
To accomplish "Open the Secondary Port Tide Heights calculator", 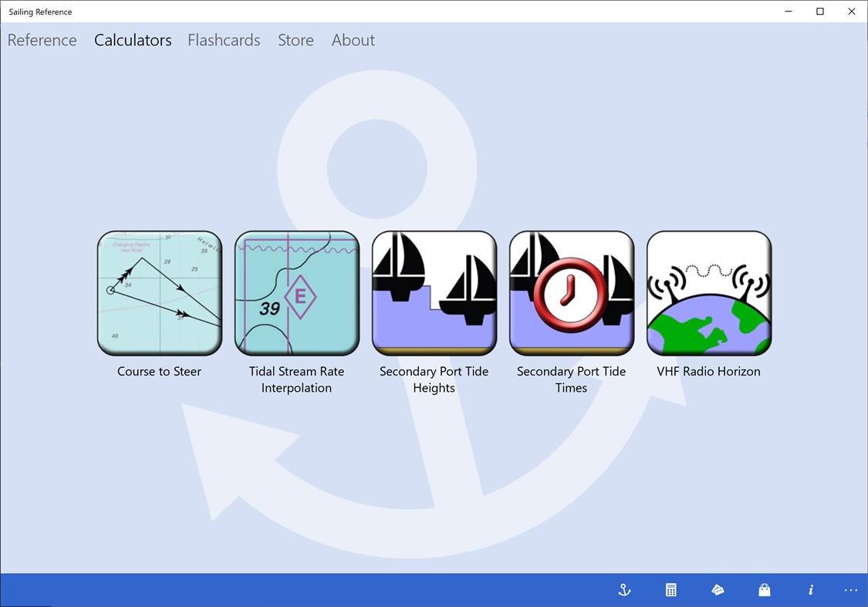I will [434, 293].
